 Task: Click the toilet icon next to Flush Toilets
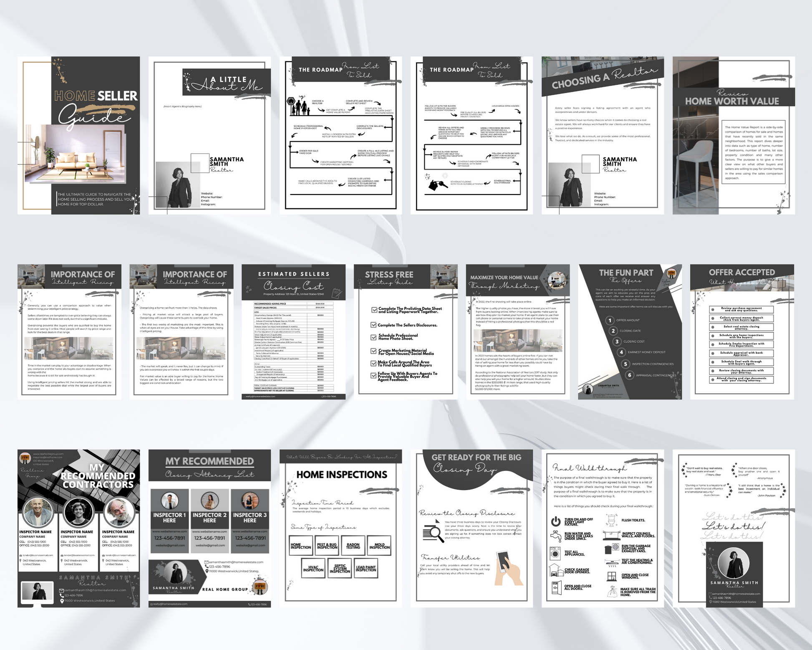(x=611, y=520)
